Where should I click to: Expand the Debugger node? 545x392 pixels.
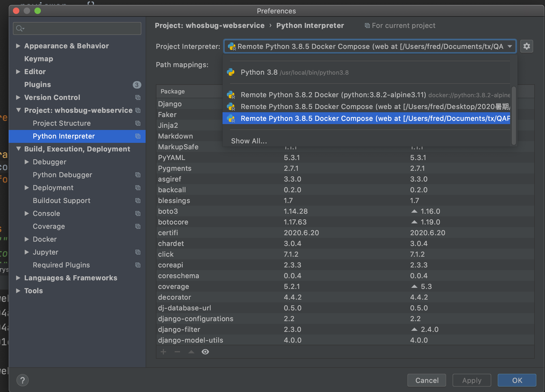click(x=27, y=162)
